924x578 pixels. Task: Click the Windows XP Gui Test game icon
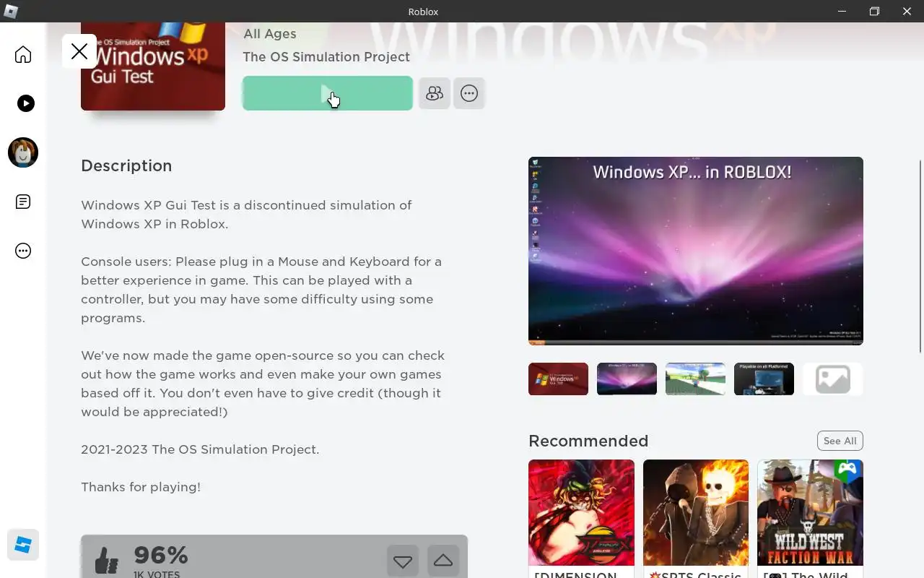153,66
